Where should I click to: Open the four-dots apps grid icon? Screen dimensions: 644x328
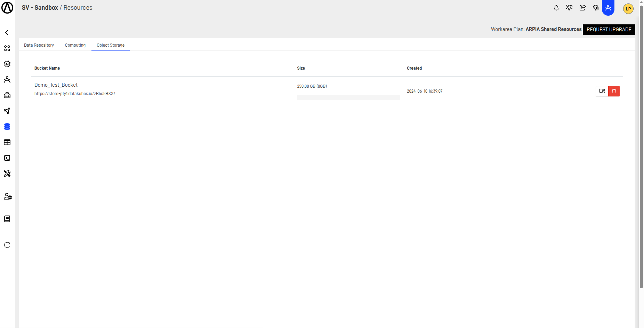(7, 48)
